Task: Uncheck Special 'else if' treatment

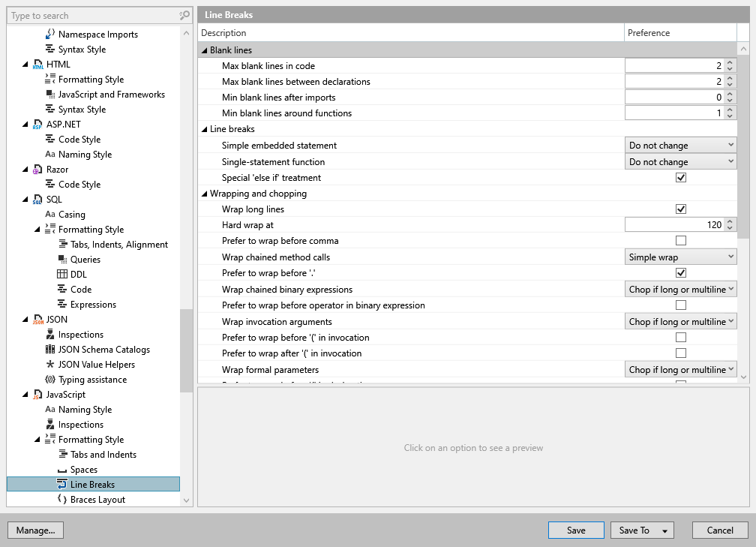Action: pyautogui.click(x=681, y=178)
